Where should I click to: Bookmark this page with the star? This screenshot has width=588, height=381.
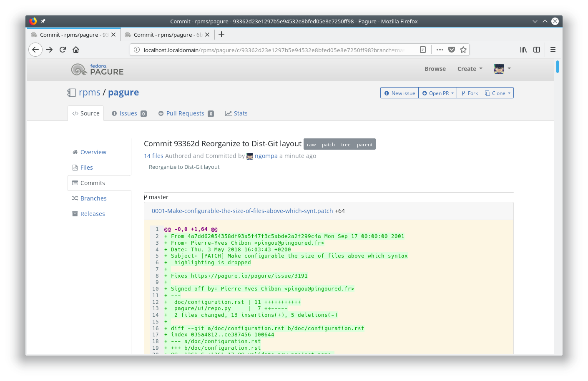click(x=463, y=50)
